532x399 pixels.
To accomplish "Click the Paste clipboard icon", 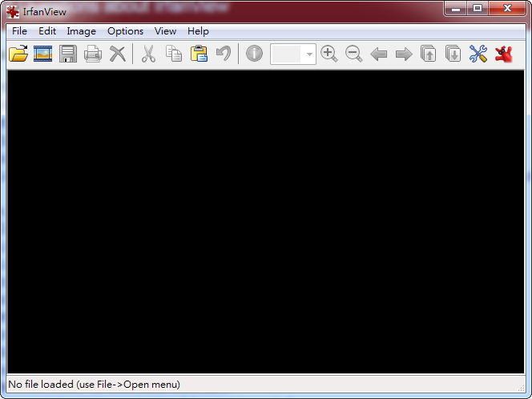I will pos(199,54).
